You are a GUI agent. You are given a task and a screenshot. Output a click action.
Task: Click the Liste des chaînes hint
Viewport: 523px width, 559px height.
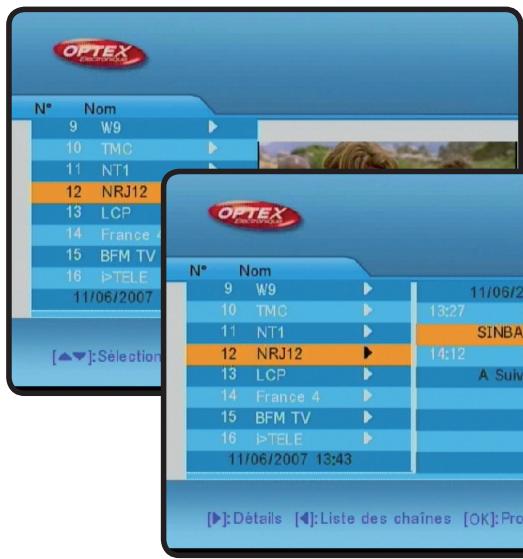coord(373,519)
